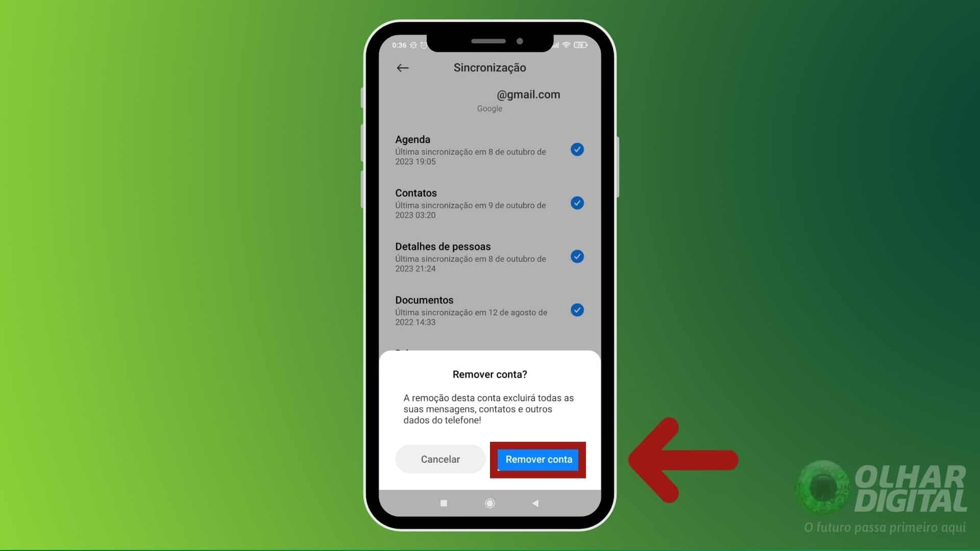Toggle Detalhes de pessoas sync checkbox

click(576, 256)
